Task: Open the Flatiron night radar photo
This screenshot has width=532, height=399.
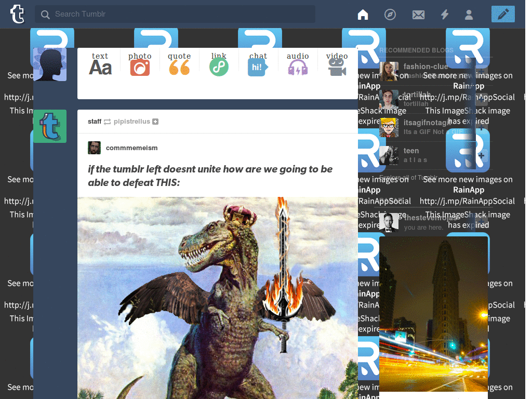Action: [x=433, y=314]
